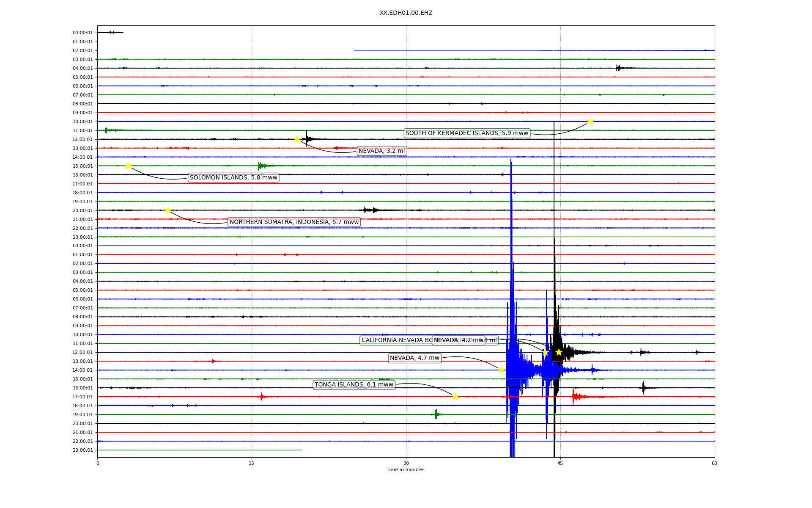
Task: Click the rightmost of the two adjacent stars
Action: click(559, 352)
